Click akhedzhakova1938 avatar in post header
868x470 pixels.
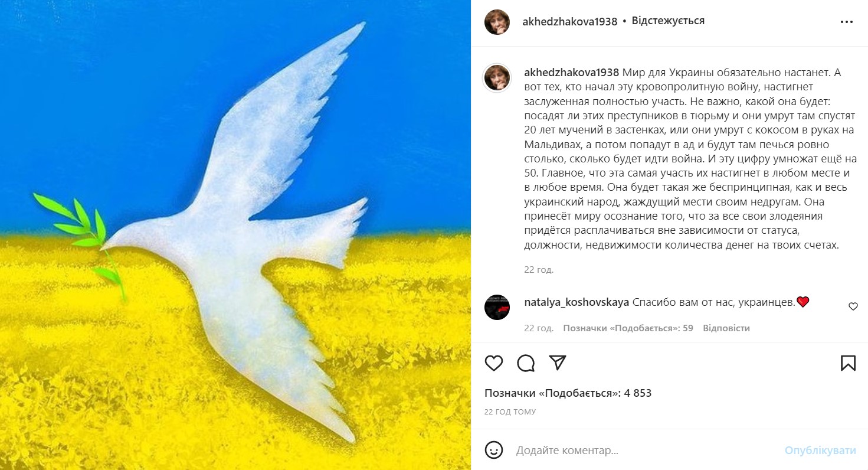click(x=497, y=22)
